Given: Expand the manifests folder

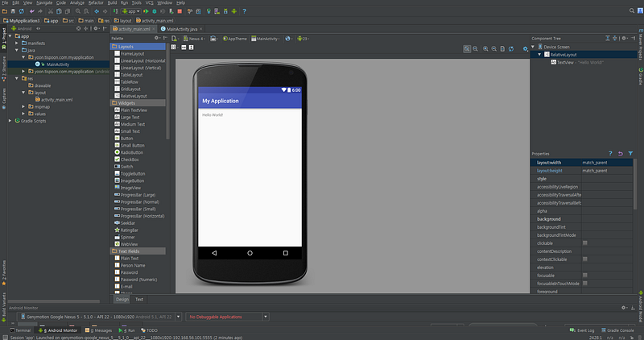Looking at the screenshot, I should click(x=17, y=44).
